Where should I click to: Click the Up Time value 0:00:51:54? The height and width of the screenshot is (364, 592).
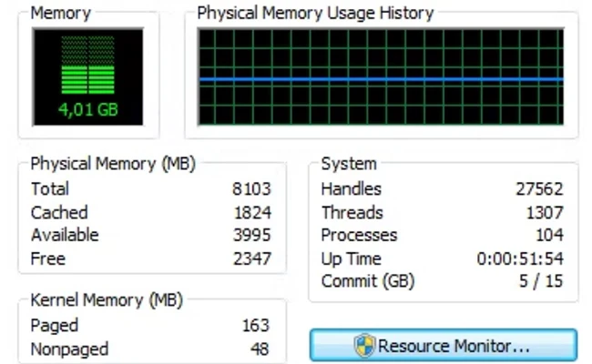point(520,258)
